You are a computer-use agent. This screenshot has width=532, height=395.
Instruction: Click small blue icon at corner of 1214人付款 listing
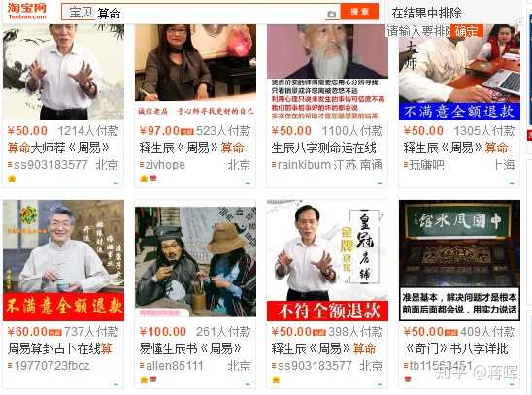click(x=116, y=183)
